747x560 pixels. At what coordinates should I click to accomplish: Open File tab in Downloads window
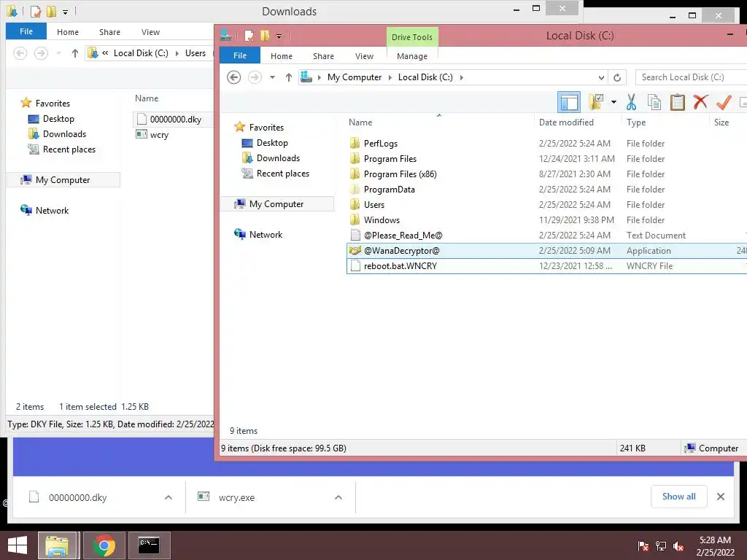(x=26, y=31)
